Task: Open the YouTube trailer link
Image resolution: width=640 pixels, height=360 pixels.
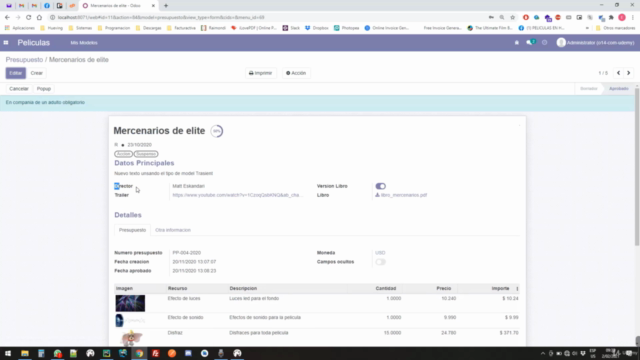Action: point(238,195)
